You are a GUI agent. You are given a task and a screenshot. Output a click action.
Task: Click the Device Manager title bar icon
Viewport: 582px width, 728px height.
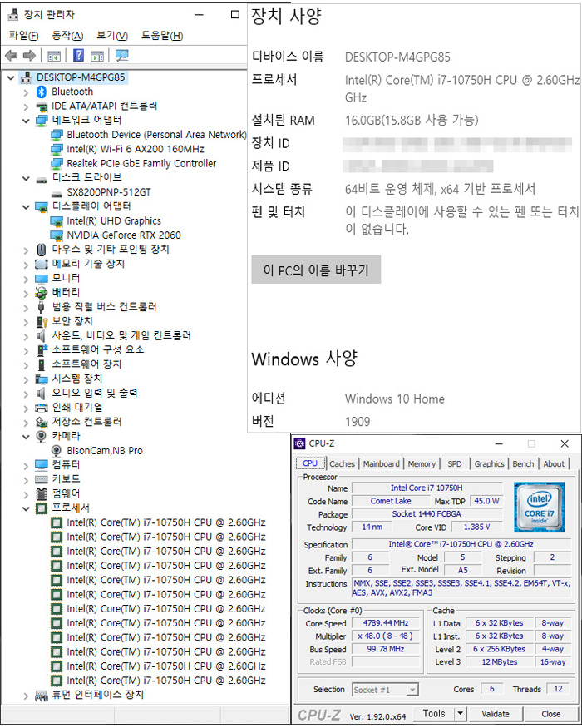point(13,14)
